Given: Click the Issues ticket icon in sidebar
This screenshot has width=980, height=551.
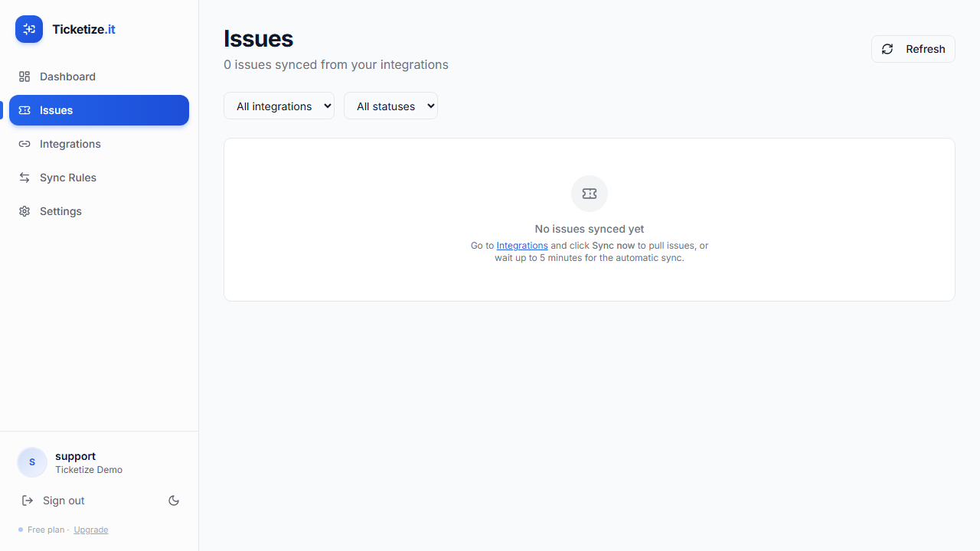Looking at the screenshot, I should tap(24, 110).
